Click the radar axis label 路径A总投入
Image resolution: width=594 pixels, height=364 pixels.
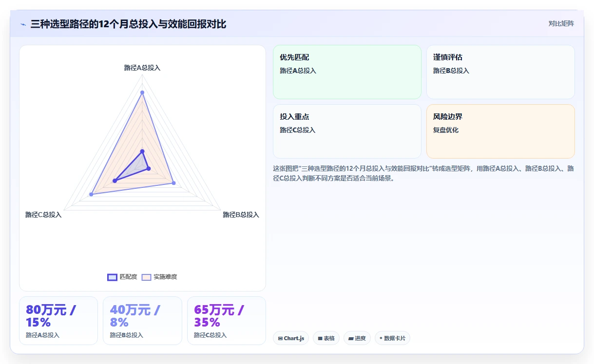pyautogui.click(x=142, y=68)
